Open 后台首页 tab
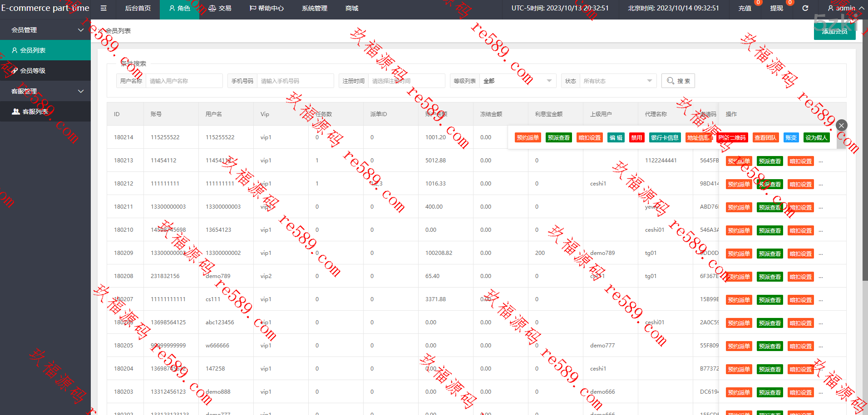This screenshot has height=415, width=868. pos(138,8)
